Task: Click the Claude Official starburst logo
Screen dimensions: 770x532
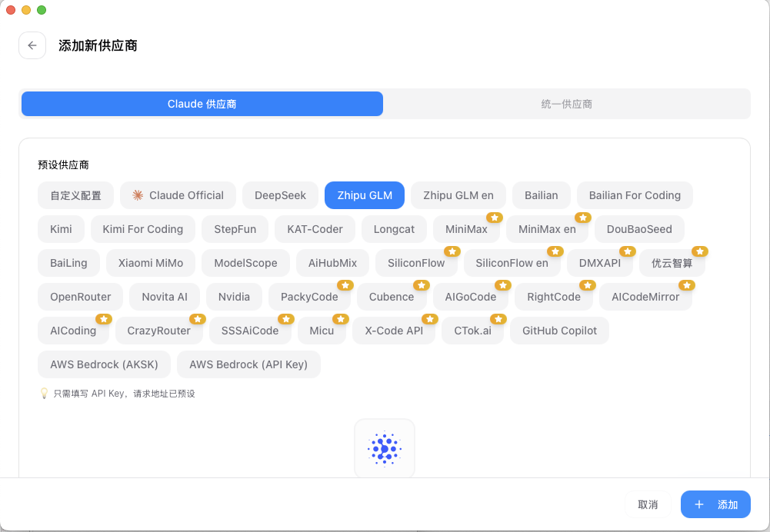Action: click(138, 195)
